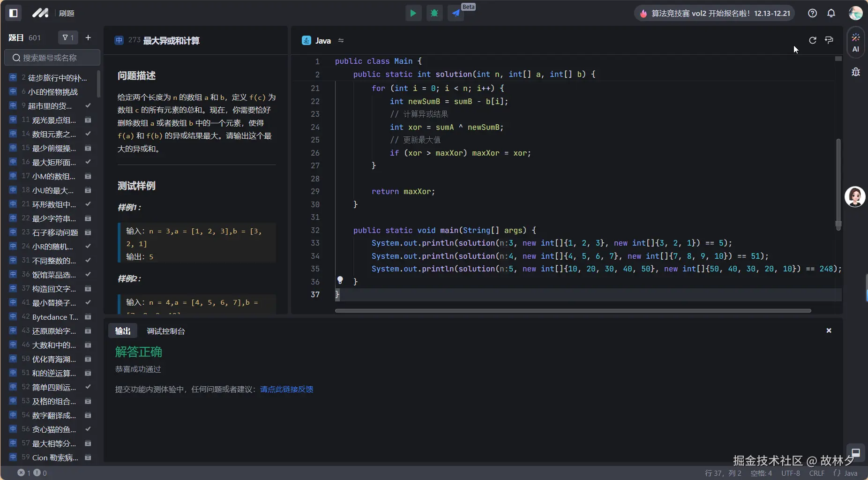
Task: Open the help question mark icon
Action: coord(812,13)
